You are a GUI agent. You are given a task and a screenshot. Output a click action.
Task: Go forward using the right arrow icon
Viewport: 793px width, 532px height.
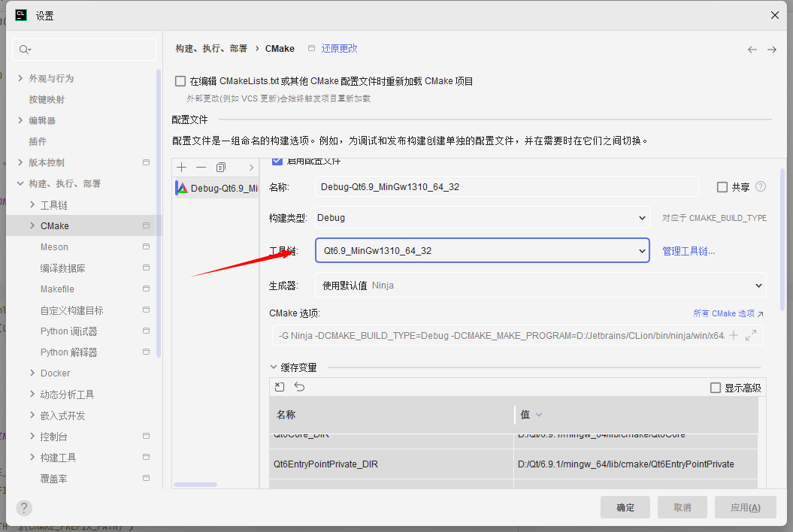click(772, 50)
